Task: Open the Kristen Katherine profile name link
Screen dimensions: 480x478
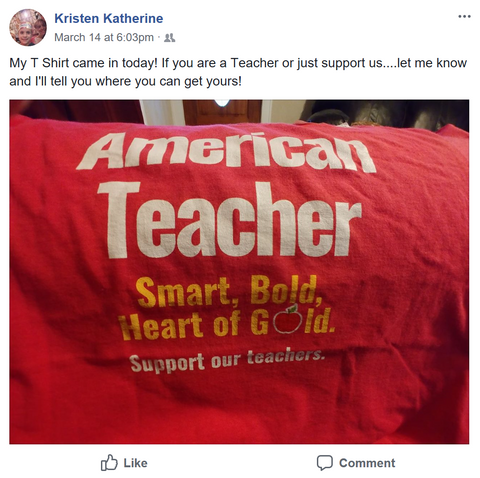Action: pyautogui.click(x=109, y=18)
